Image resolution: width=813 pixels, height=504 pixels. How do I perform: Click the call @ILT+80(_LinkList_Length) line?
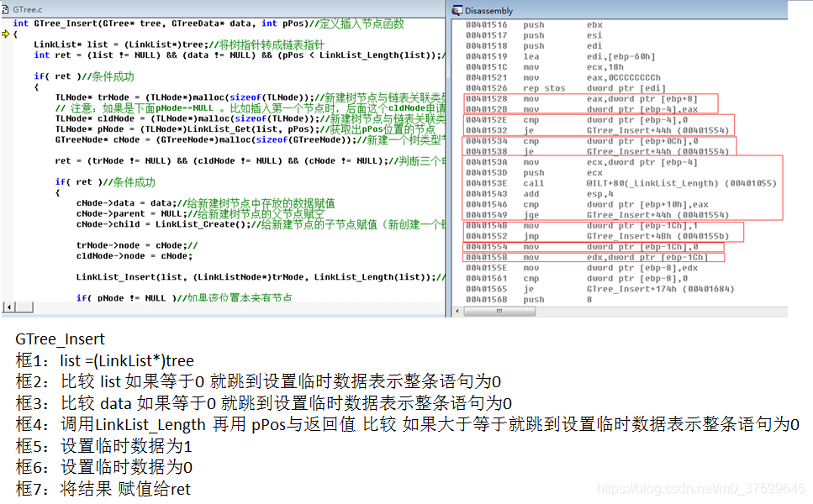pyautogui.click(x=621, y=183)
